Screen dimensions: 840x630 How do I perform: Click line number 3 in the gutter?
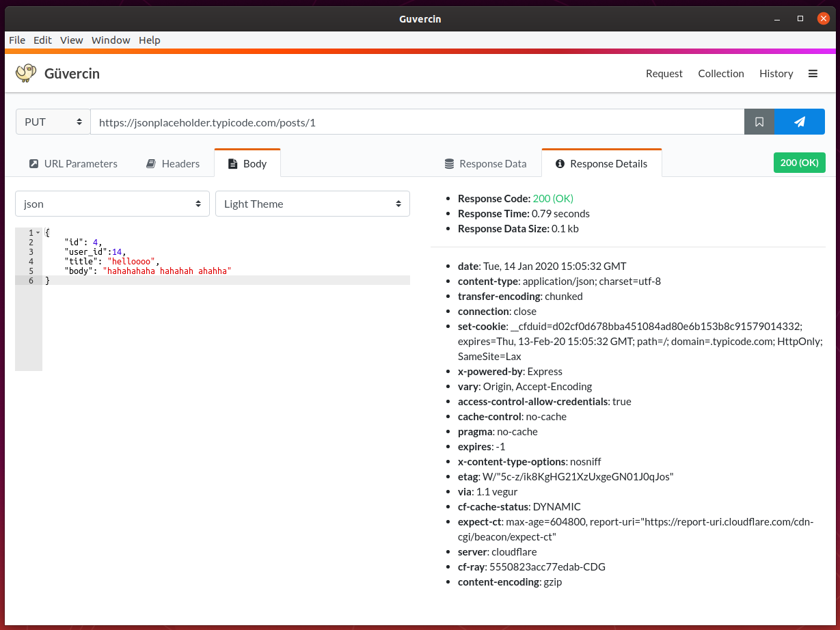(x=31, y=252)
